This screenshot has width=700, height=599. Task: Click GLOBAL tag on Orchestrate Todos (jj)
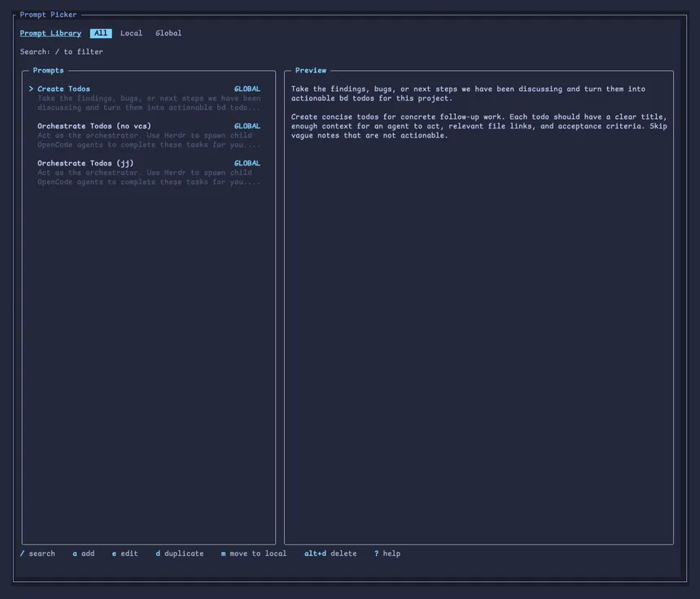coord(247,164)
